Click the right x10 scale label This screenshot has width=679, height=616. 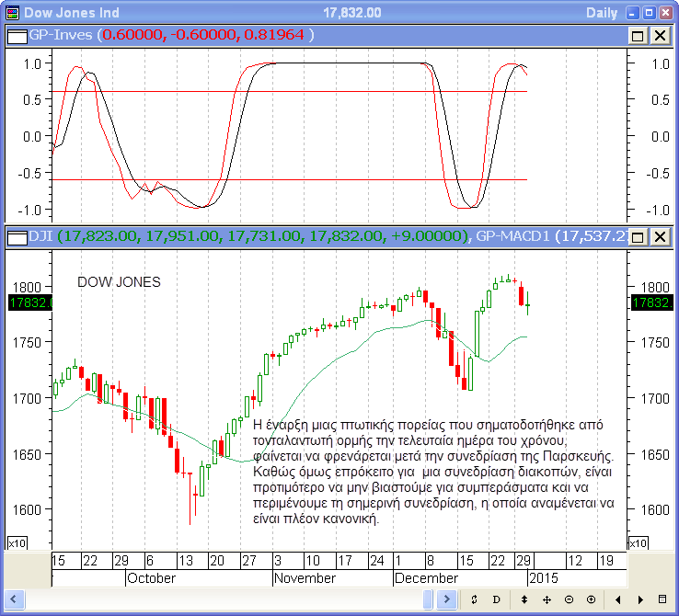click(639, 542)
